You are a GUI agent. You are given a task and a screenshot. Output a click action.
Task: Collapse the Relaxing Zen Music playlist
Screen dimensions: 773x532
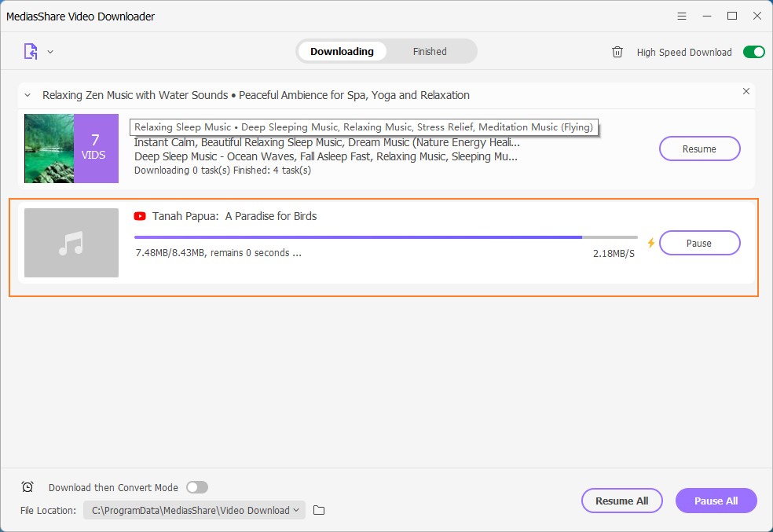(x=27, y=95)
